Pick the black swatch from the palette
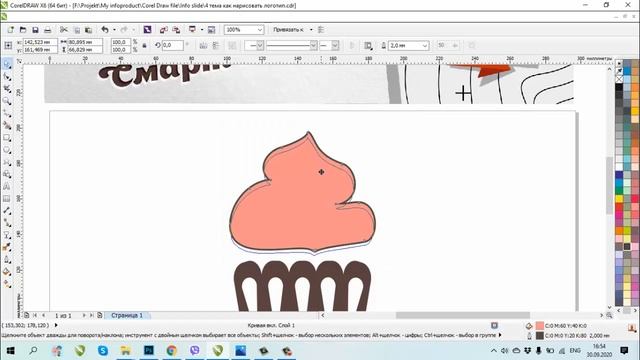Viewport: 640px width, 360px height. 619,87
